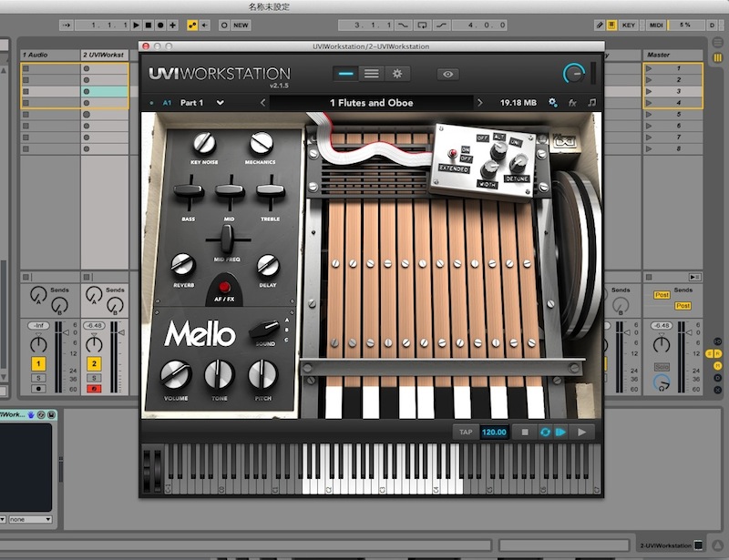This screenshot has width=729, height=560.
Task: Open the 'none' dropdown in device panel
Action: coord(31,519)
